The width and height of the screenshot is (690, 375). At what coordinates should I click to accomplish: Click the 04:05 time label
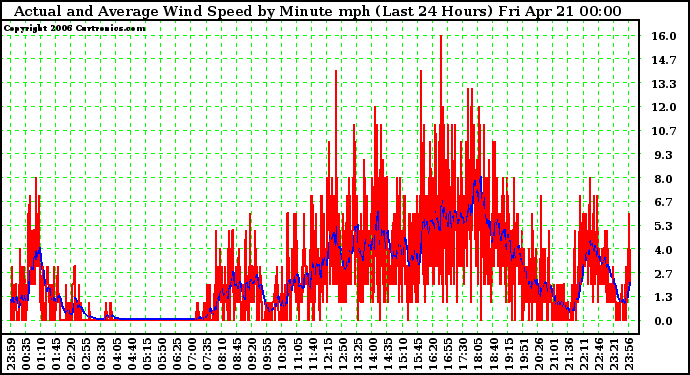(117, 354)
